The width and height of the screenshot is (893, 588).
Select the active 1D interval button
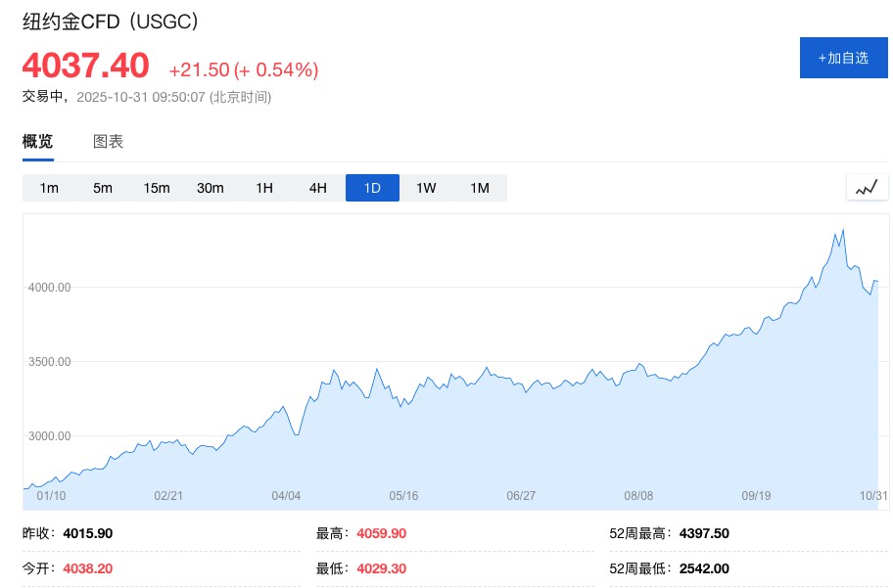pyautogui.click(x=372, y=188)
